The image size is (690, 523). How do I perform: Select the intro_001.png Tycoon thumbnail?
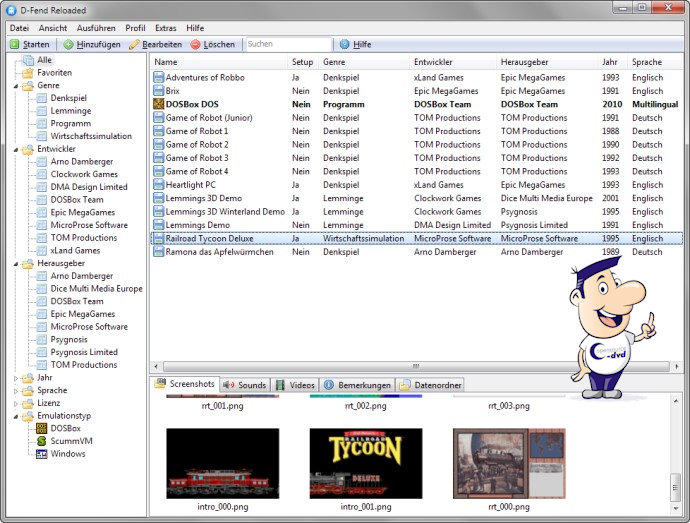tap(365, 464)
